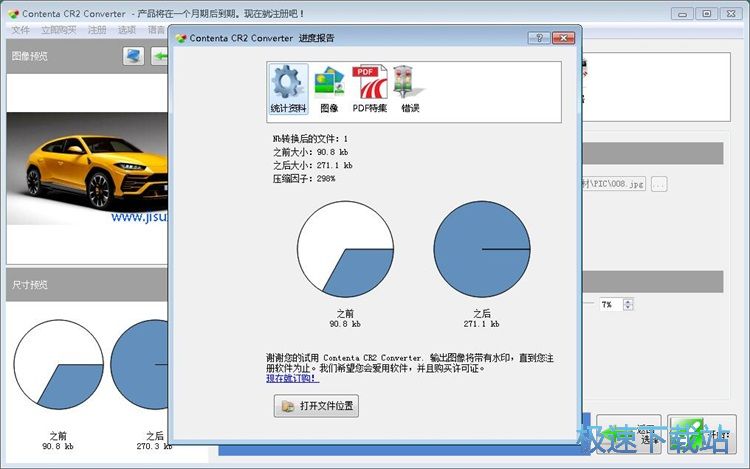Screen dimensions: 750x469
Task: Open the 选项 menu in the main window
Action: tap(127, 30)
